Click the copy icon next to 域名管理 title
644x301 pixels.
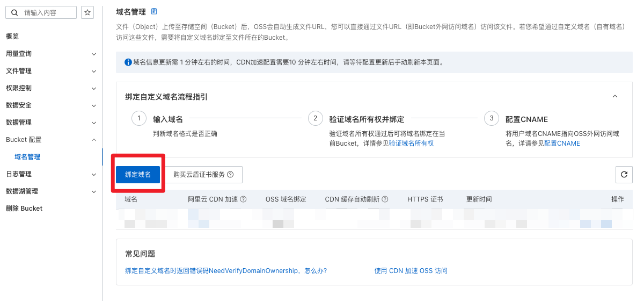(x=155, y=11)
